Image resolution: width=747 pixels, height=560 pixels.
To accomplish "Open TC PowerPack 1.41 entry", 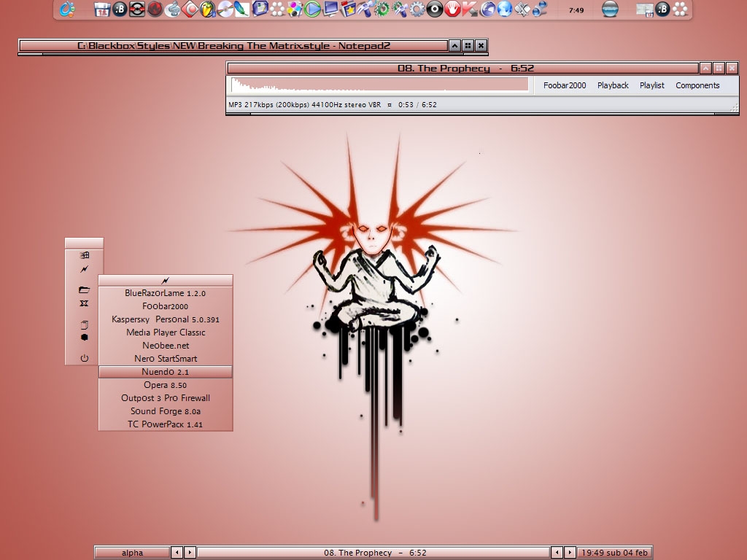I will (166, 424).
